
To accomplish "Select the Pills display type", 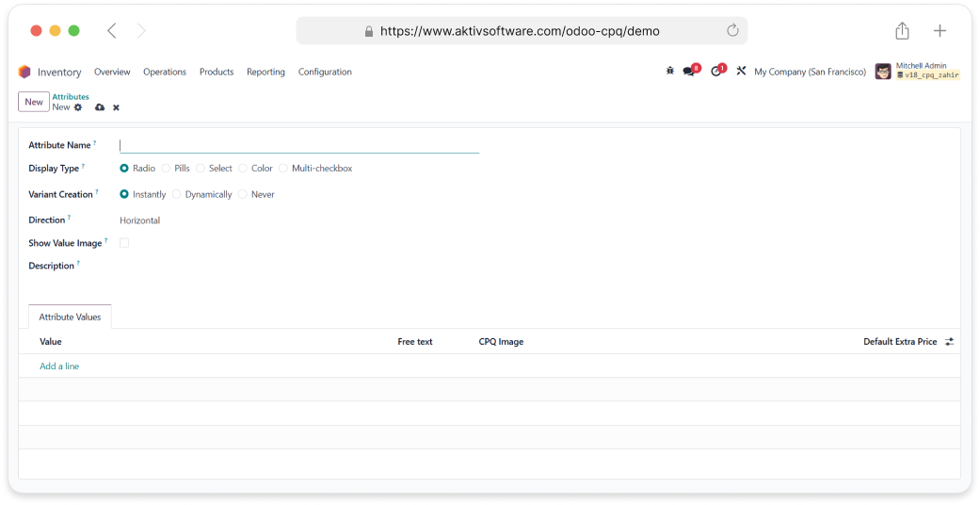I will (167, 169).
